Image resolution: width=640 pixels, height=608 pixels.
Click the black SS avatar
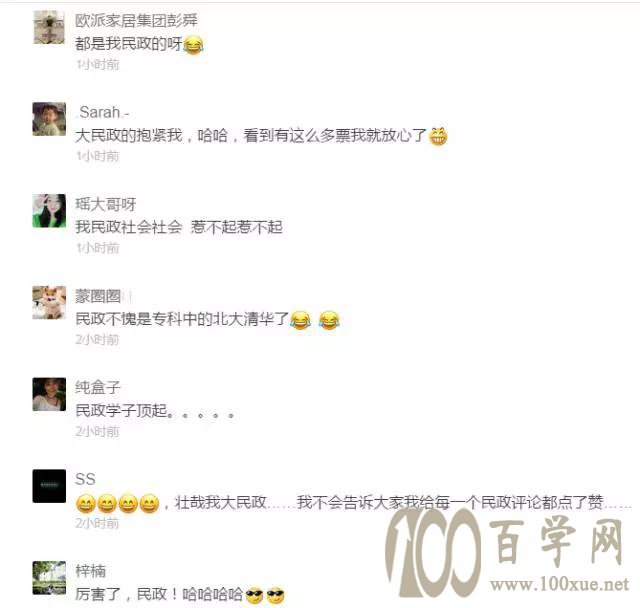click(x=49, y=486)
